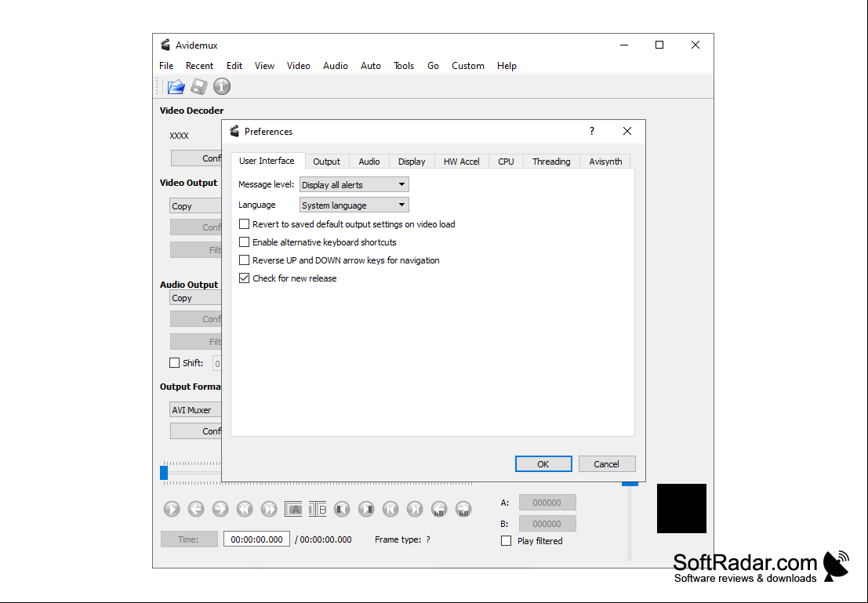Click the Save video floppy icon
Viewport: 868px width, 603px height.
[x=198, y=86]
